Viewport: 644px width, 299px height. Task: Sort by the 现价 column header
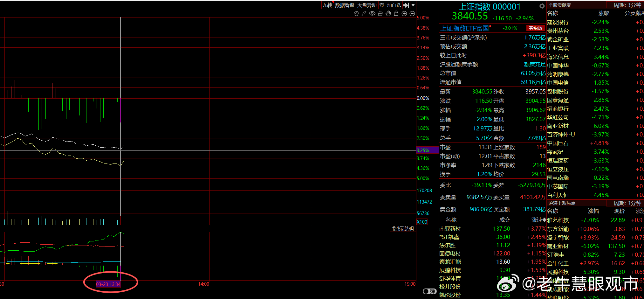tap(619, 211)
